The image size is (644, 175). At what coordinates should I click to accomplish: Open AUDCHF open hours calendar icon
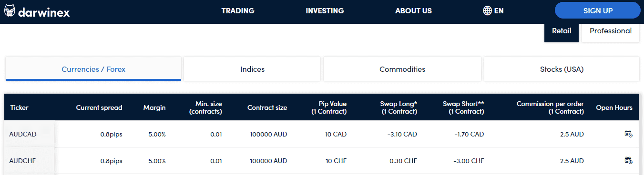[628, 161]
